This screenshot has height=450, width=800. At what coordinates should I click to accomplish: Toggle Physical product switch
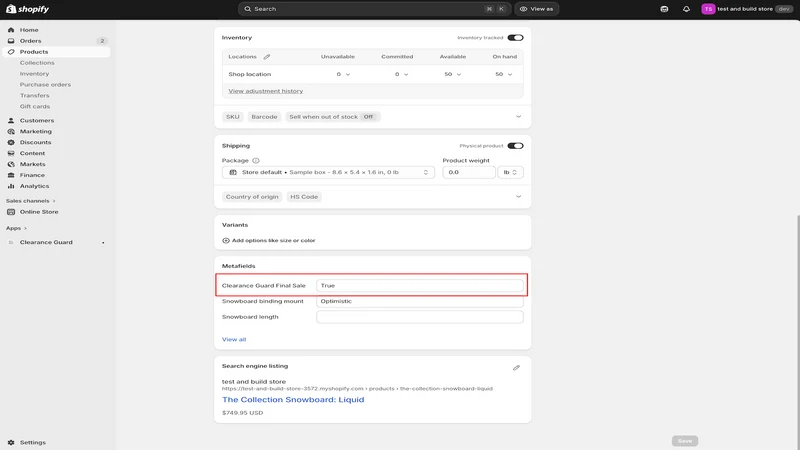[x=515, y=146]
